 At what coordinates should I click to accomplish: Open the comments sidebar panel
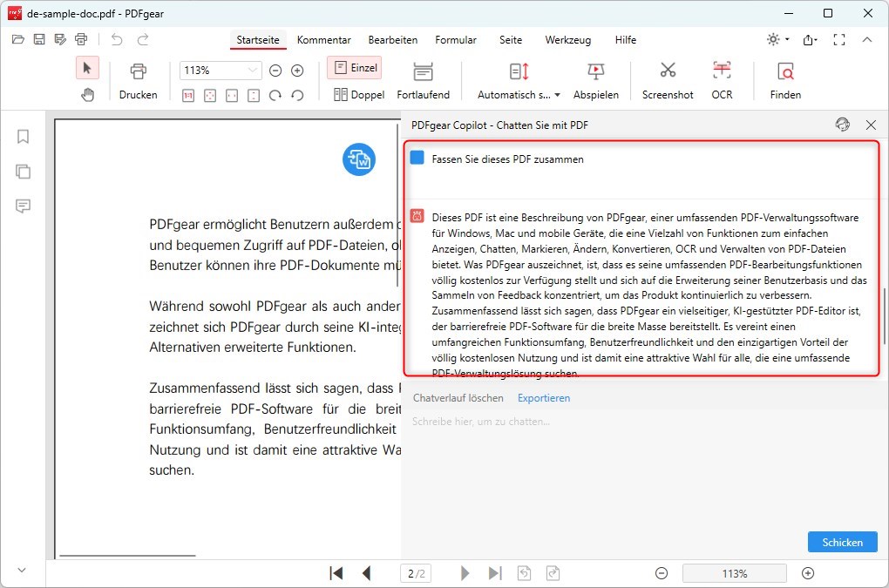pos(23,206)
